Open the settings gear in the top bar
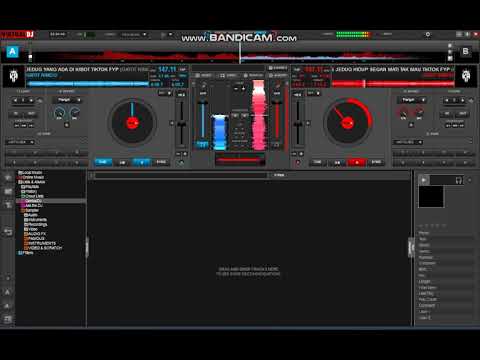Viewport: 480px width, 360px height. coord(428,34)
